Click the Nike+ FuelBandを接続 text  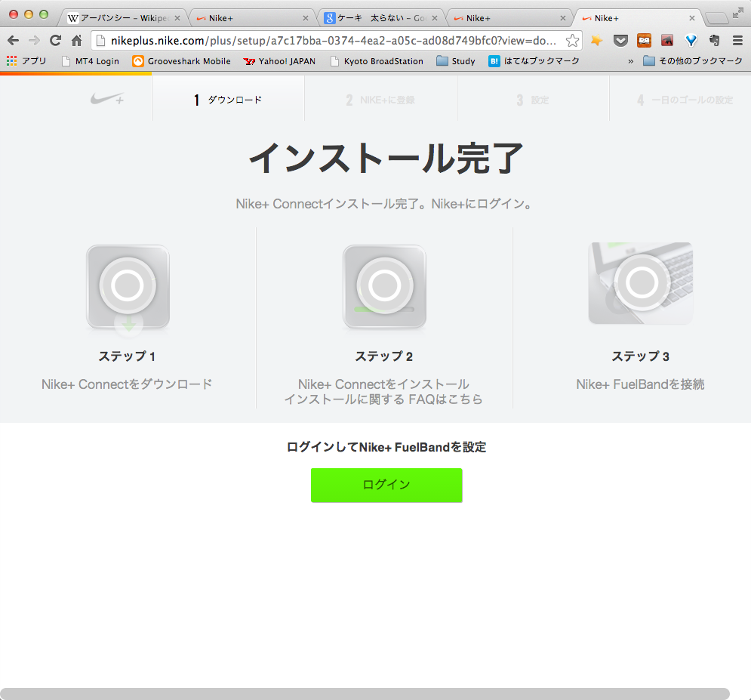(640, 384)
